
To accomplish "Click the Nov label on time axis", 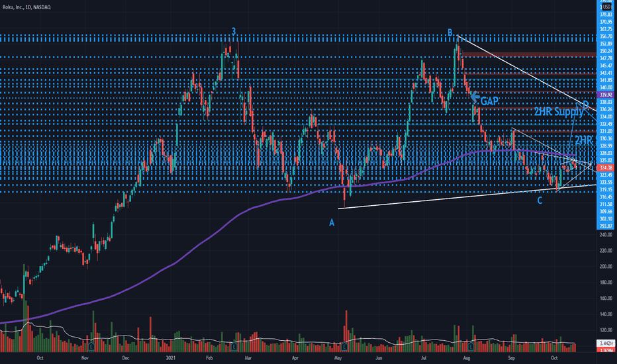I will click(85, 358).
